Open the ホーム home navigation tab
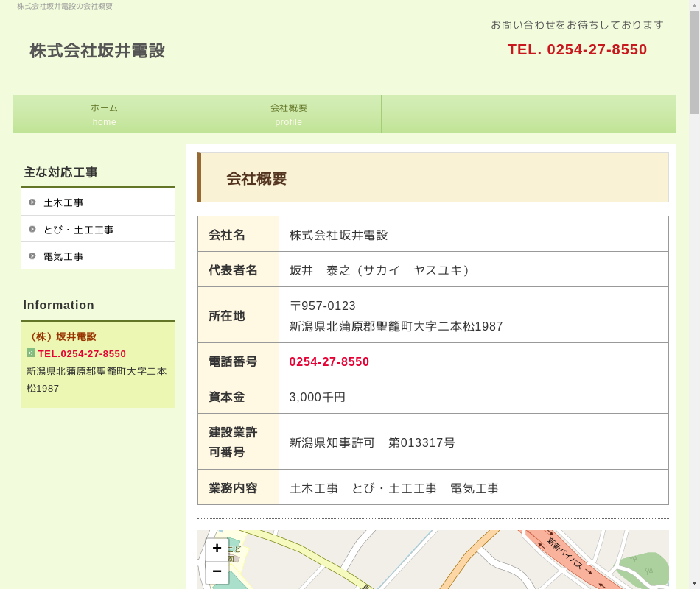 (x=105, y=114)
